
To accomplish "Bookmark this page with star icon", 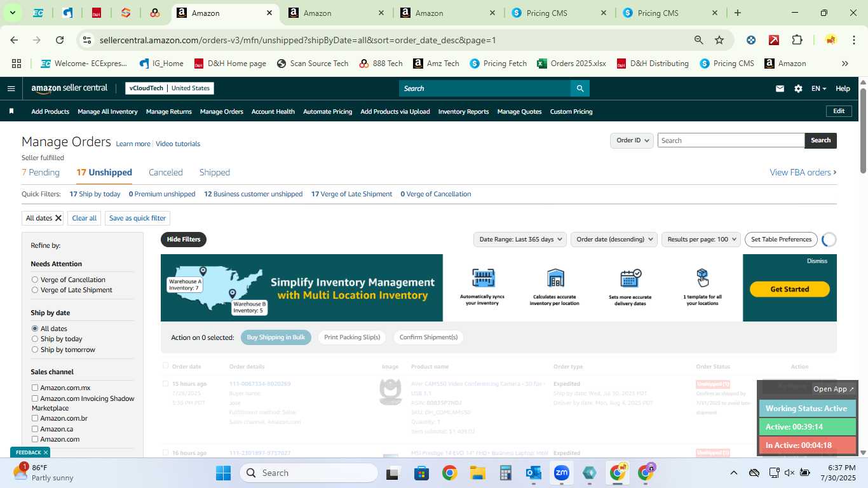I will (x=719, y=40).
